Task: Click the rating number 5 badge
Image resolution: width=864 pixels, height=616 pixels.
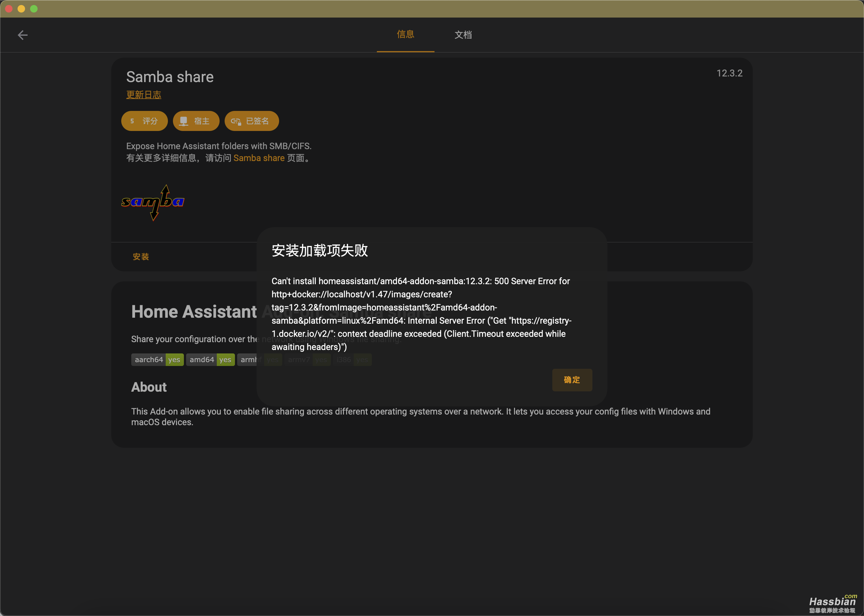Action: (132, 121)
